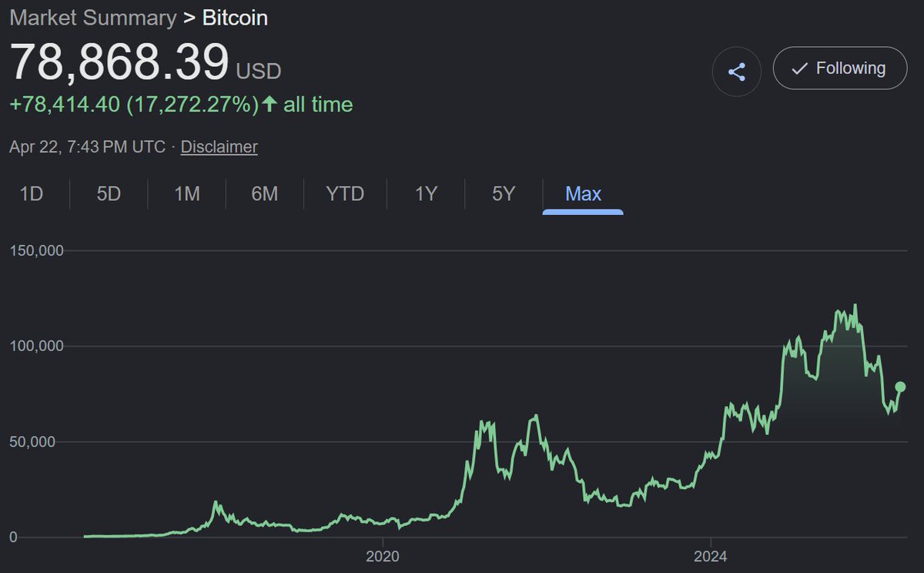Click the share icon button
This screenshot has height=573, width=924.
coord(737,72)
